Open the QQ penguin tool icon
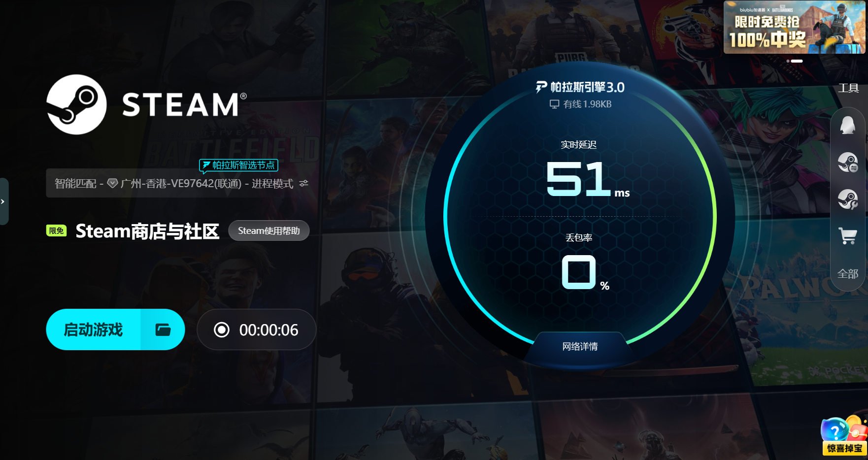The width and height of the screenshot is (868, 460). (x=848, y=126)
